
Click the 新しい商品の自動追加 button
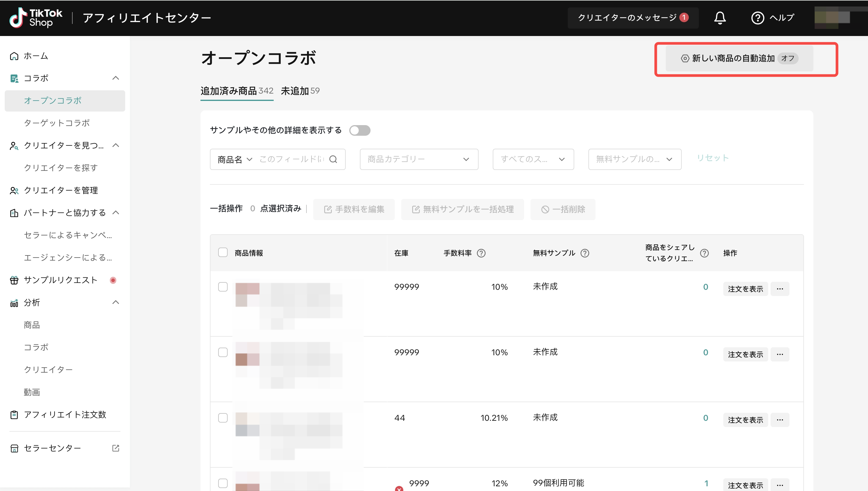click(739, 58)
